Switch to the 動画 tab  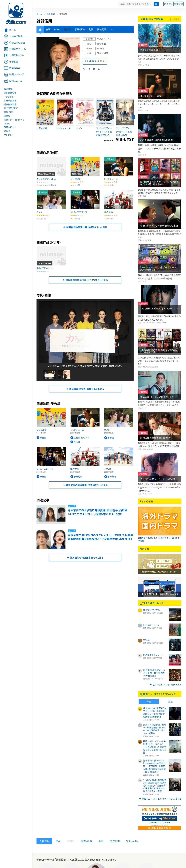tap(91, 30)
